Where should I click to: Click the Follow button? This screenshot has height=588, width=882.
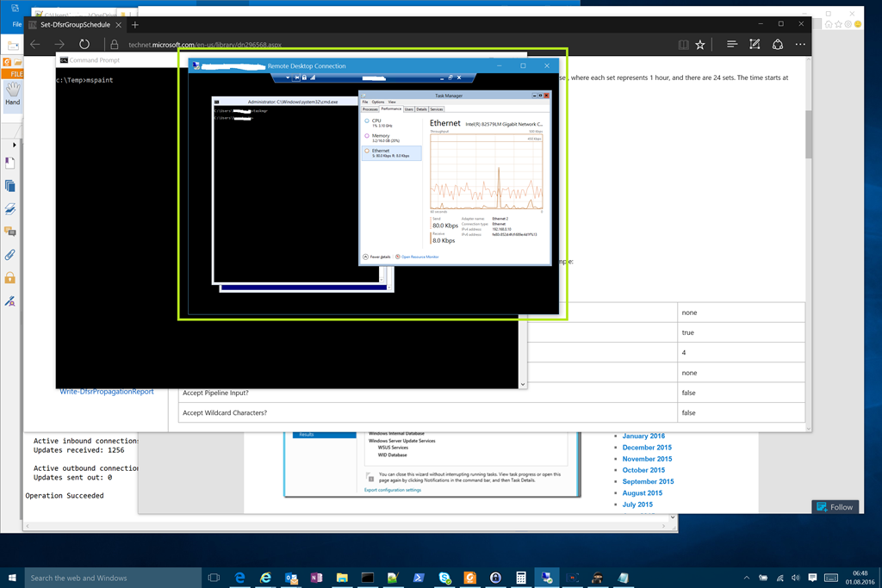click(x=834, y=507)
